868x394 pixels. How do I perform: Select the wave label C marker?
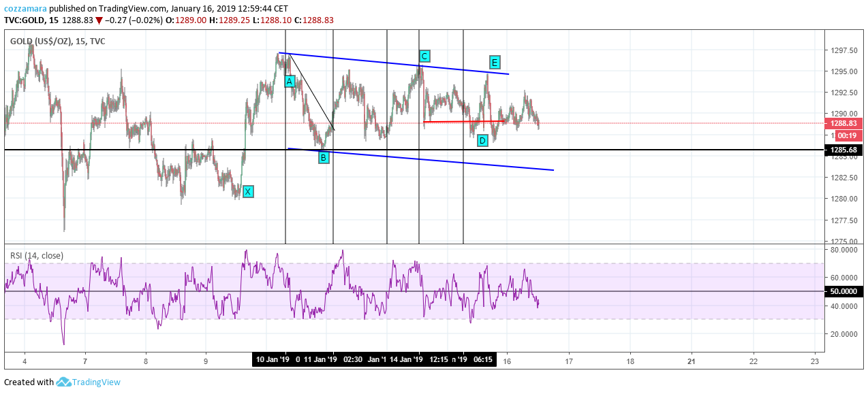424,56
